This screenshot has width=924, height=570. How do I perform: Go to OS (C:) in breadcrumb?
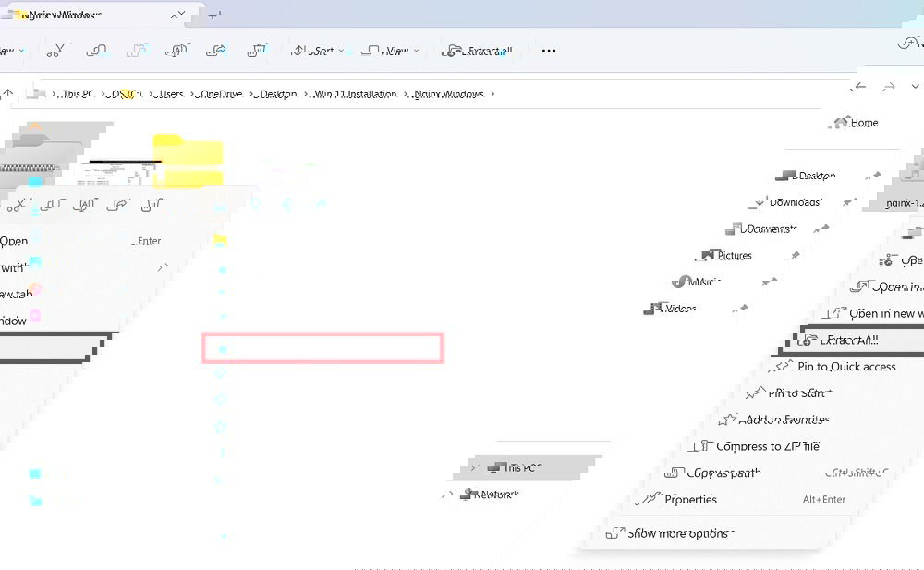[125, 93]
